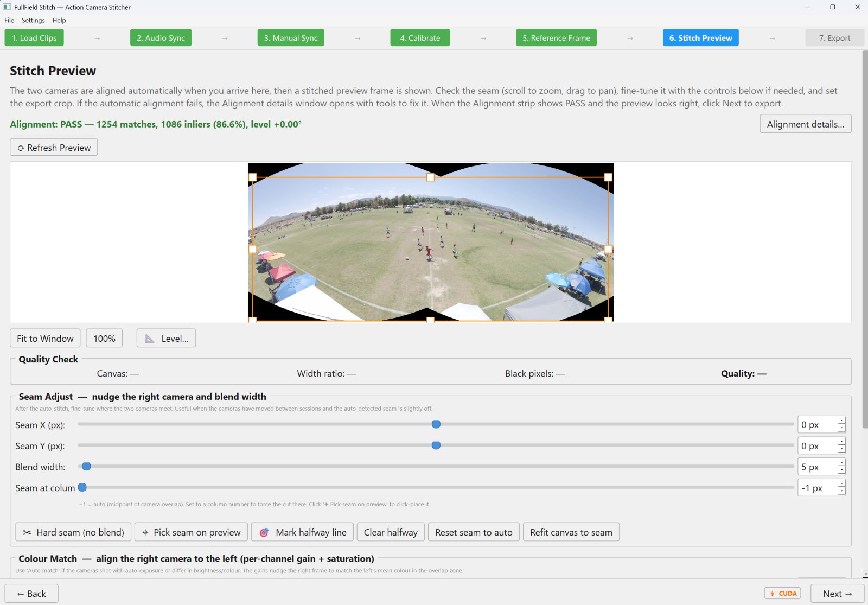The image size is (868, 605).
Task: Click the target Mark halfway line button
Action: coord(303,532)
